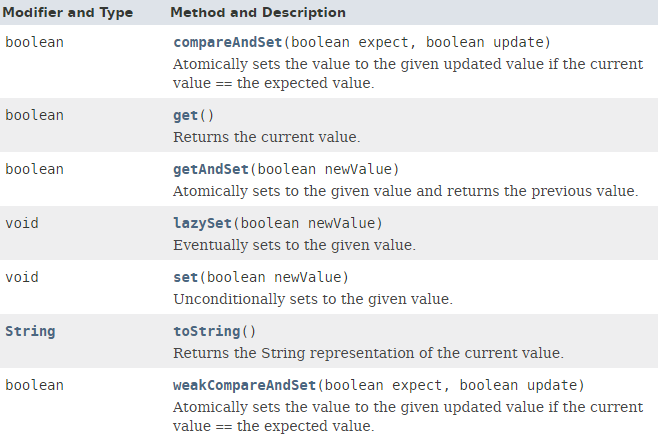Click the toString String representation description
658x438 pixels.
[x=368, y=352]
